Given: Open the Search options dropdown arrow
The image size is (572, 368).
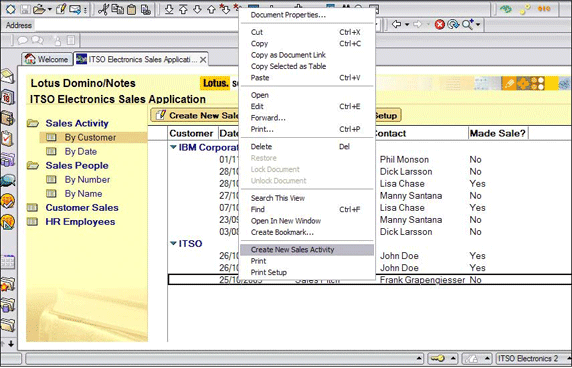Looking at the screenshot, I should 478,25.
